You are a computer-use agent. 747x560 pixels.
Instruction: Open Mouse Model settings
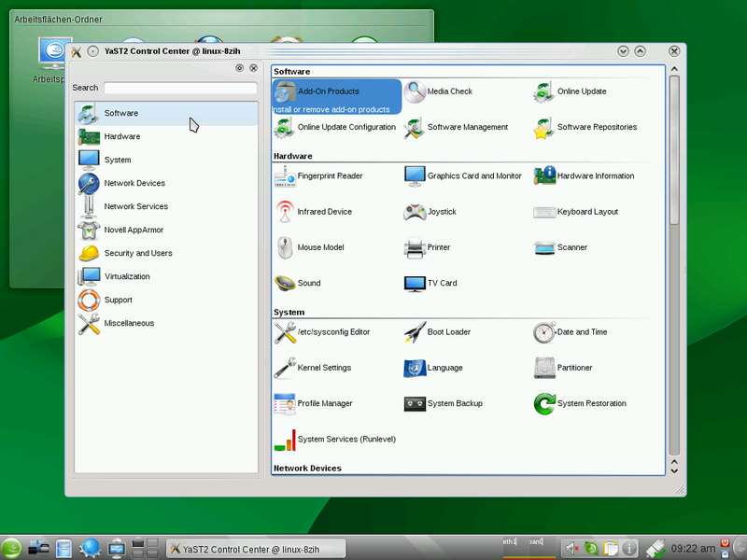[309, 247]
